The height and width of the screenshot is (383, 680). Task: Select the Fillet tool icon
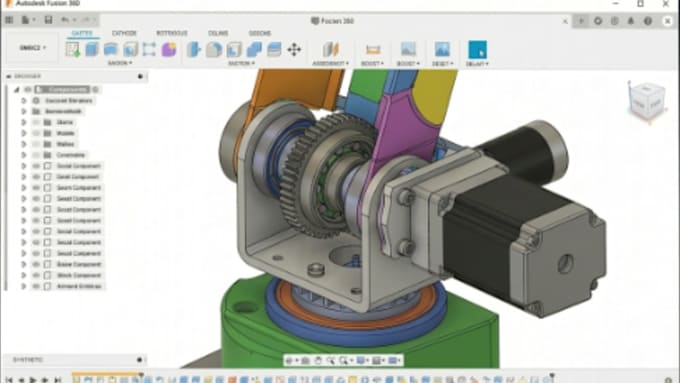214,49
